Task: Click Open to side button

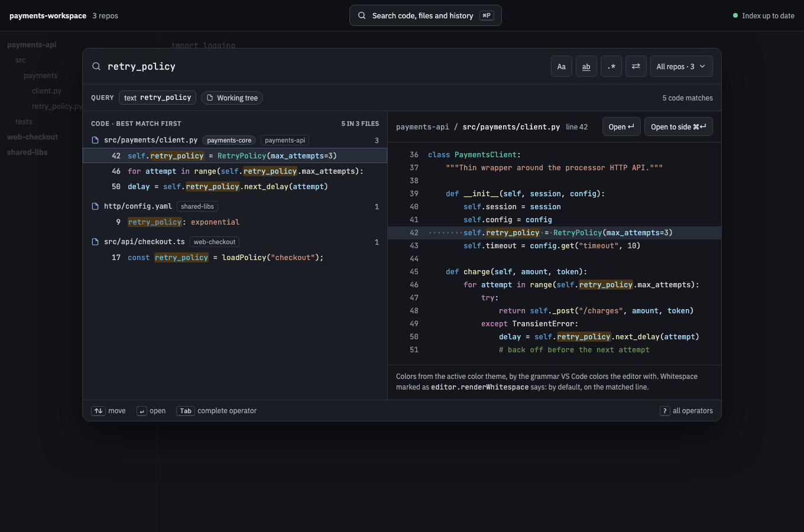Action: click(x=679, y=126)
